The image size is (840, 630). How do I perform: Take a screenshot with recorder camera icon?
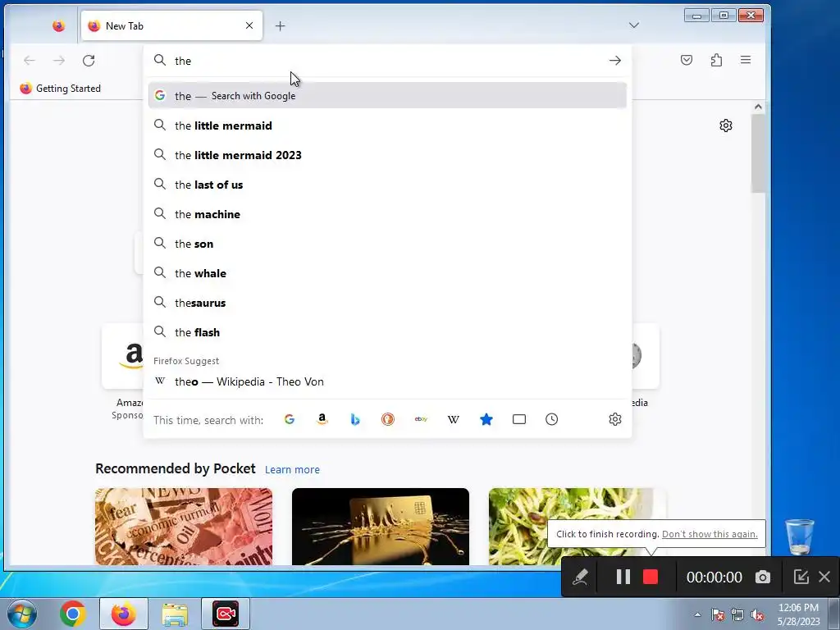pos(763,577)
